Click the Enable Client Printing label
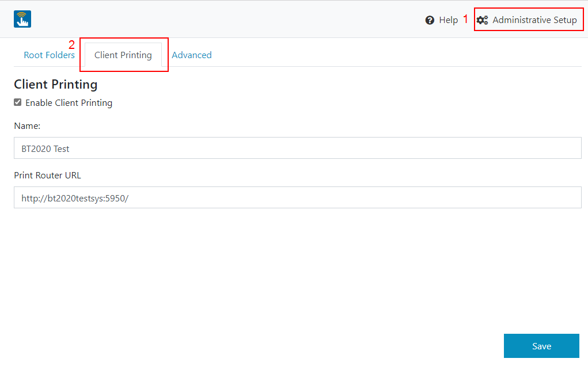 pos(69,102)
